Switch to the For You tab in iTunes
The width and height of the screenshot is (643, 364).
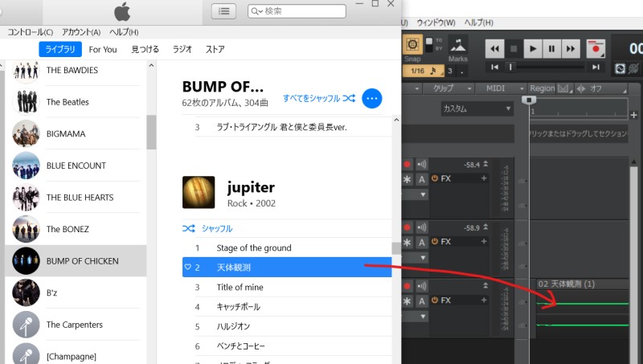coord(103,50)
